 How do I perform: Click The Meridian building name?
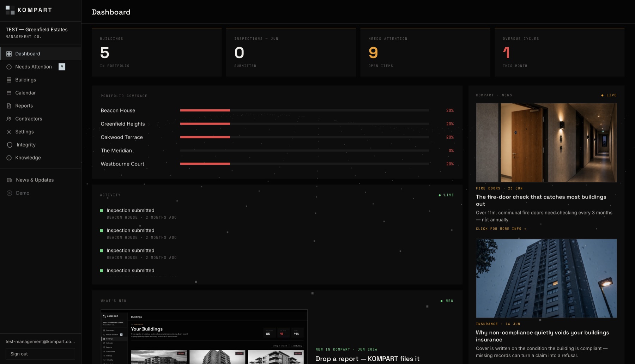116,151
